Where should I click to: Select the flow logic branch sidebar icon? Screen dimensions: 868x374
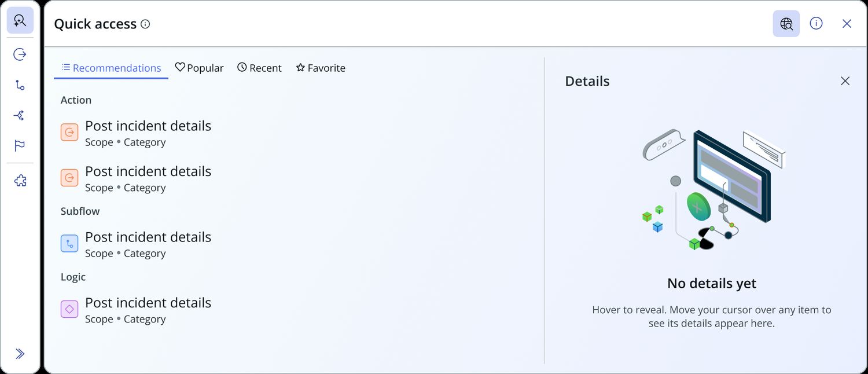pos(20,115)
